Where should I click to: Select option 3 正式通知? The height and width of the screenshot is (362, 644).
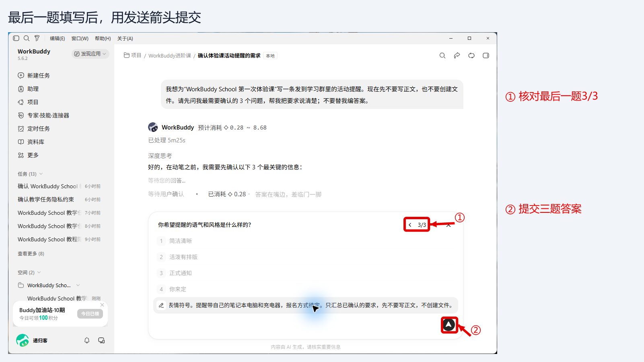tap(305, 273)
